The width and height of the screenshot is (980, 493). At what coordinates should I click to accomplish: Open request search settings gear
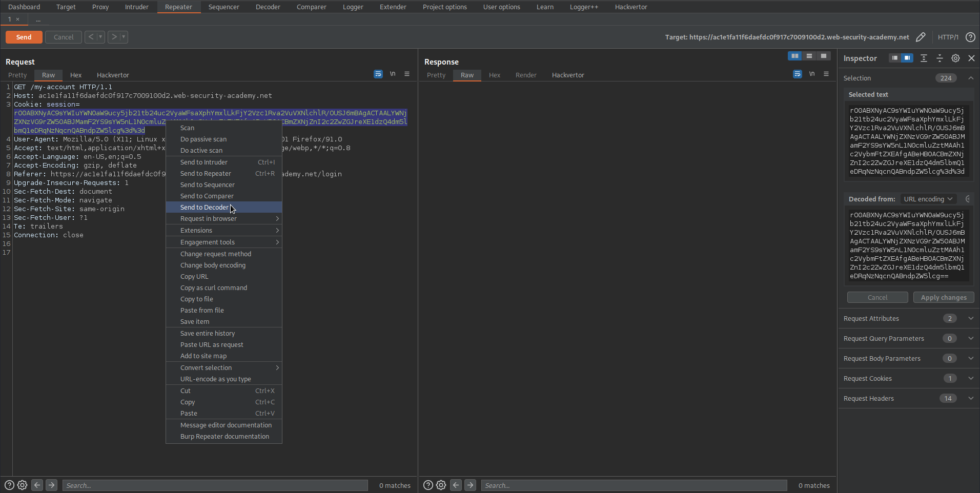point(22,485)
